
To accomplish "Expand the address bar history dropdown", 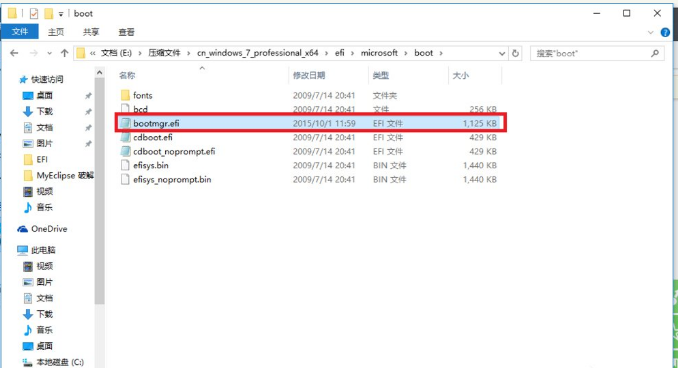I will [502, 54].
